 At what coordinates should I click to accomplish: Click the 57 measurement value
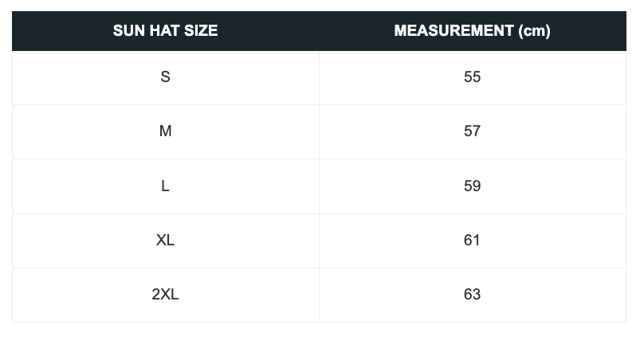(x=472, y=131)
